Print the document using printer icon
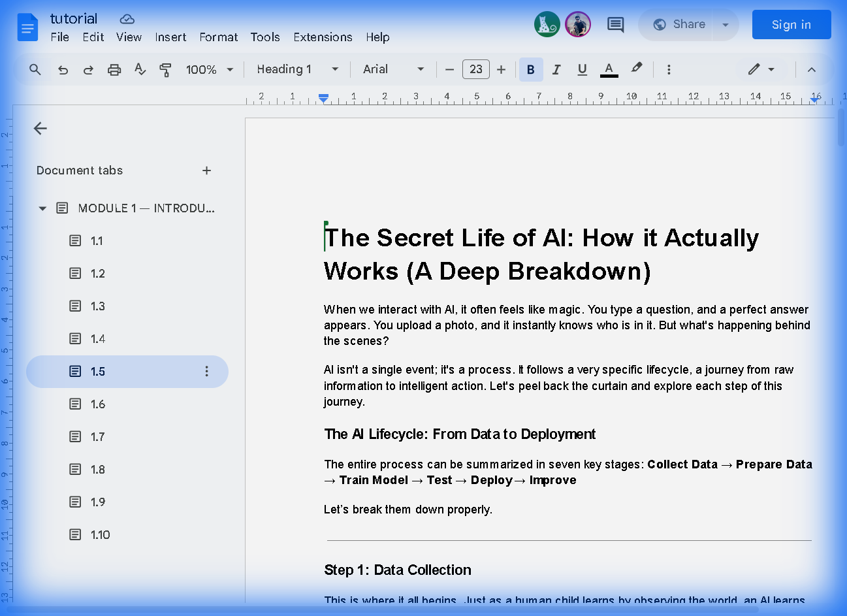The image size is (847, 616). [114, 70]
